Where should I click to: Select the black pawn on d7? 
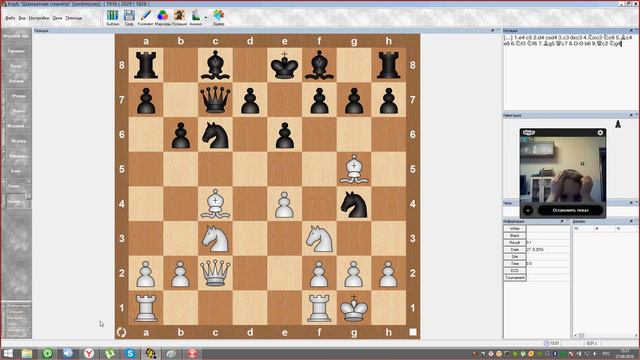250,100
